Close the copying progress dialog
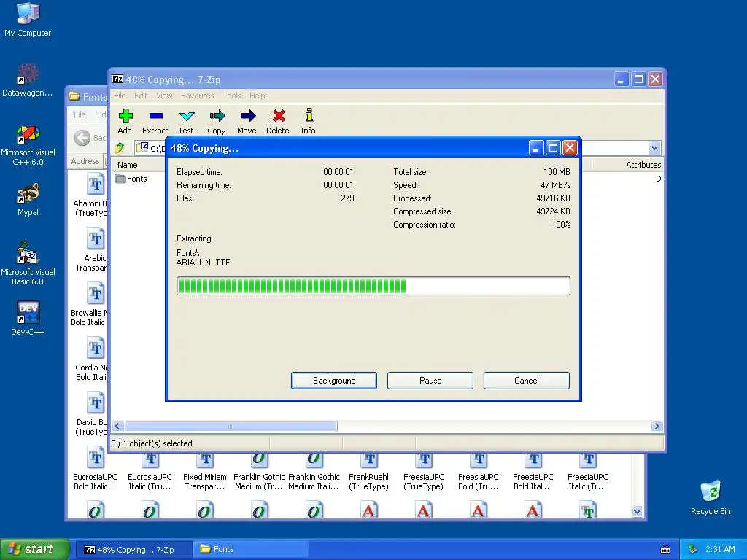The width and height of the screenshot is (747, 560). (x=570, y=148)
